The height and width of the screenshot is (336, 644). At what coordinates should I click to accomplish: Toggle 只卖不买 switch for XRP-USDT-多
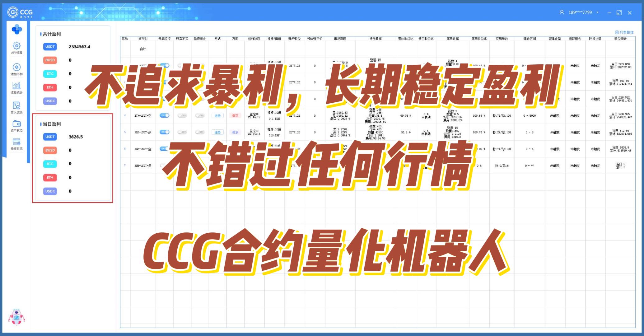click(182, 132)
